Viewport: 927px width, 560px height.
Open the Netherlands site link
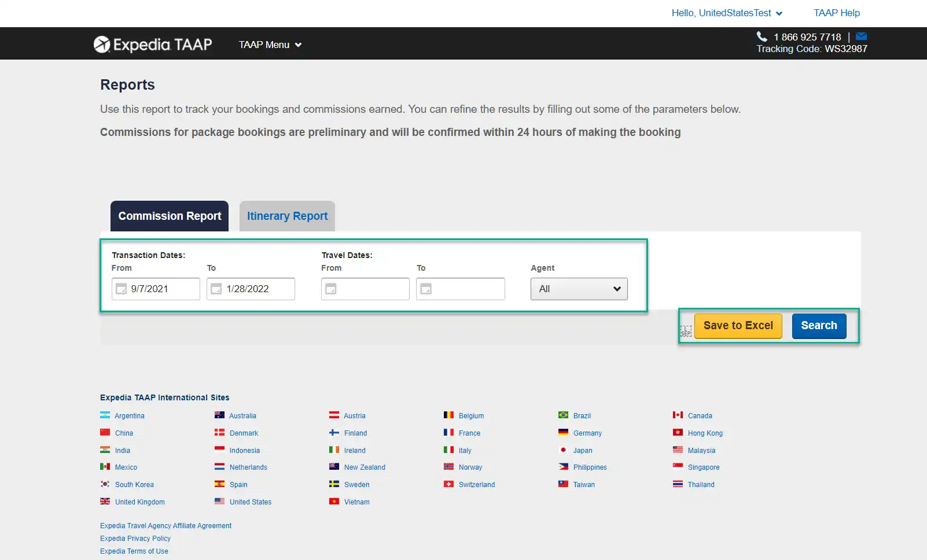[x=248, y=467]
